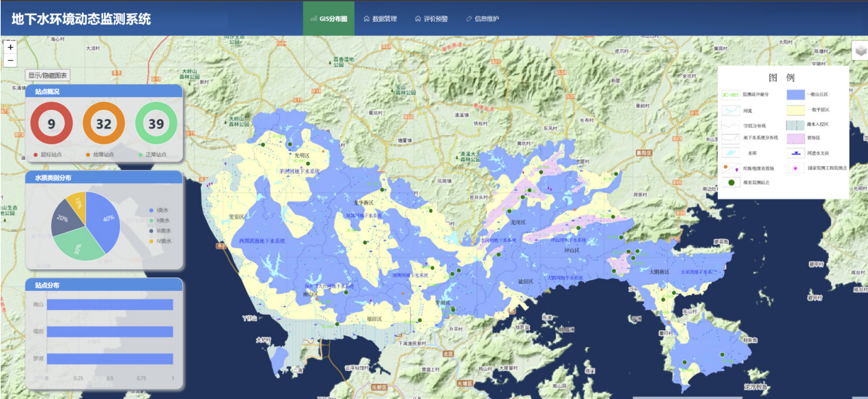868x399 pixels.
Task: Click the green 正常站点 ring showing 39
Action: click(x=156, y=124)
